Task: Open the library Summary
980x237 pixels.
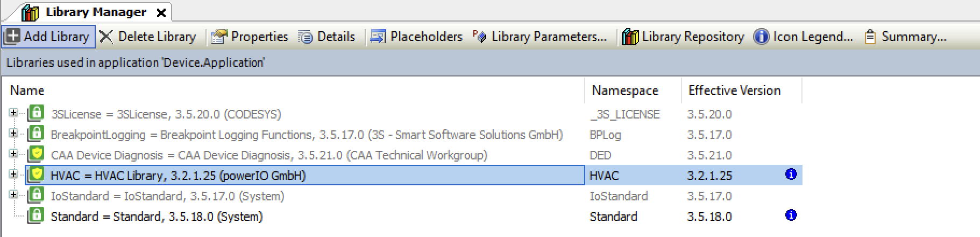Action: (x=905, y=37)
